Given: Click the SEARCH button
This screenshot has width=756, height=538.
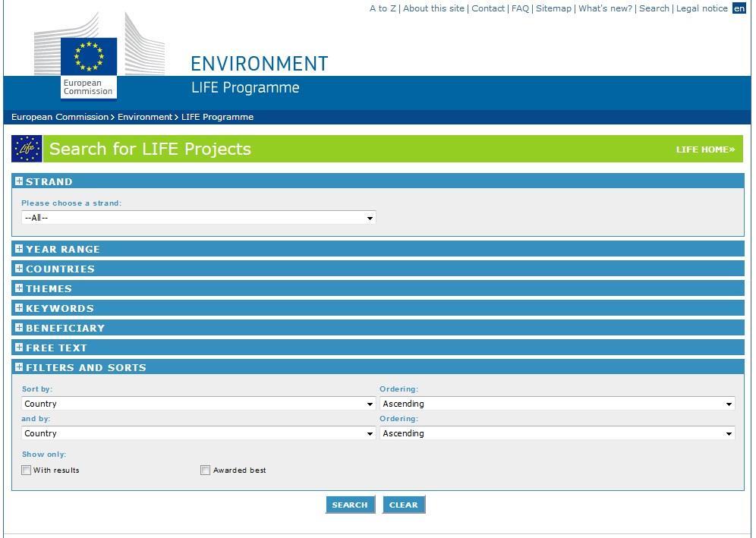Looking at the screenshot, I should coord(350,505).
